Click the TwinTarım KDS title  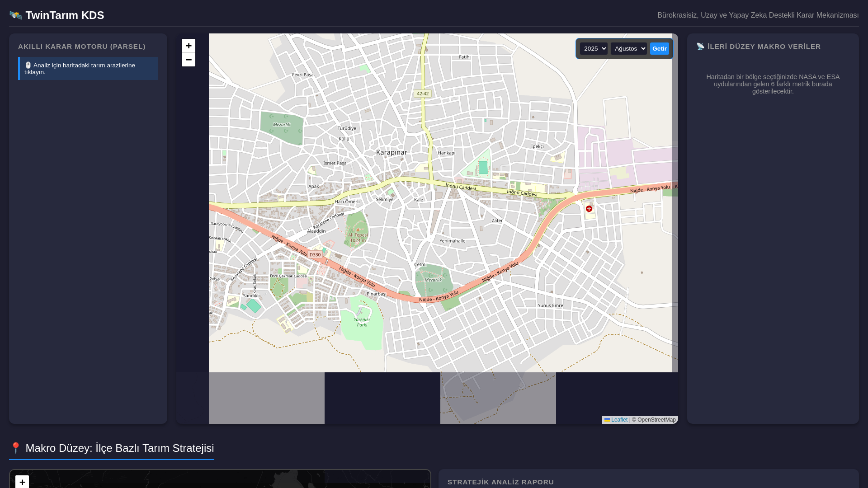(x=65, y=15)
